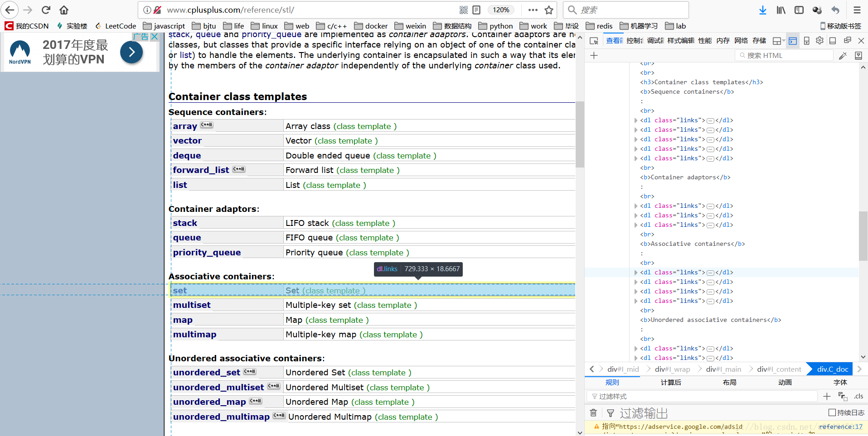Add a new CSS rule with plus

tap(827, 396)
